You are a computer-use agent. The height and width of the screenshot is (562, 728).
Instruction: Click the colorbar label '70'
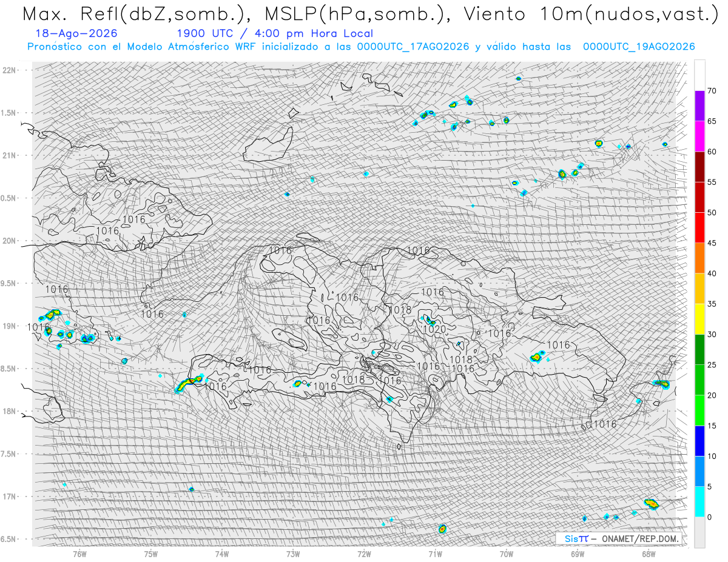coord(713,91)
